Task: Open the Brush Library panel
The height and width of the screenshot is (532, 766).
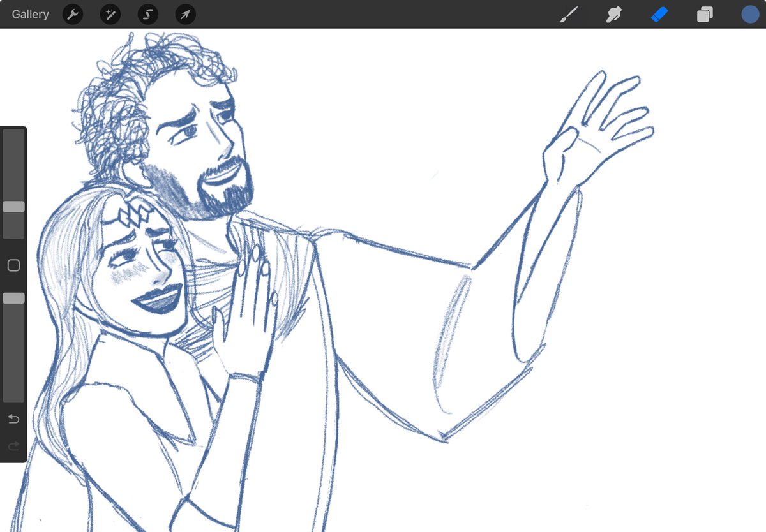Action: click(567, 14)
